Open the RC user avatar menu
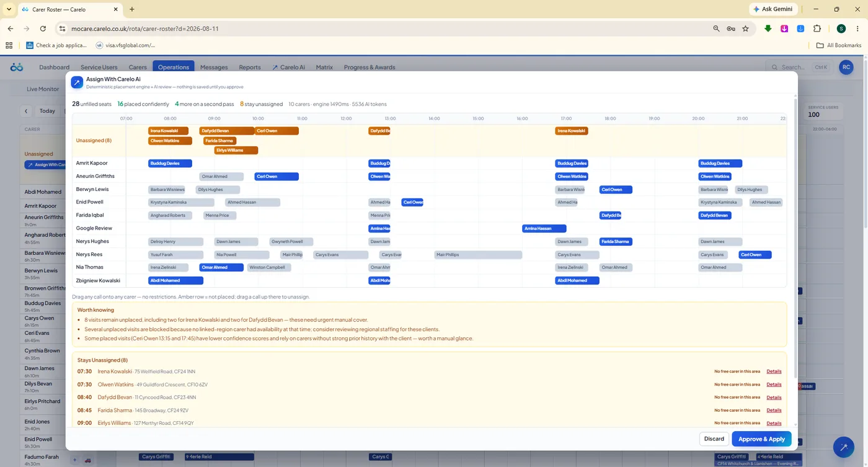 846,67
